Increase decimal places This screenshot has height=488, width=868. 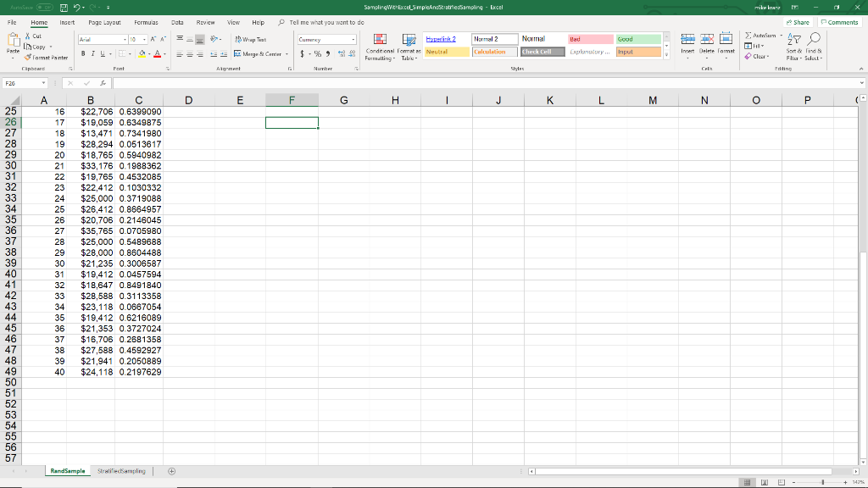tap(342, 53)
